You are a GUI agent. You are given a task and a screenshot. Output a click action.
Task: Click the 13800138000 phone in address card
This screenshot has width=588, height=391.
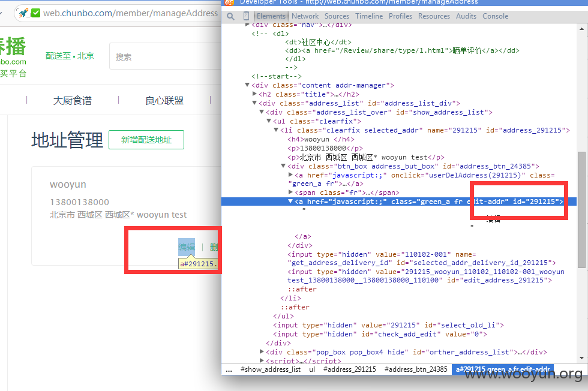pyautogui.click(x=79, y=202)
